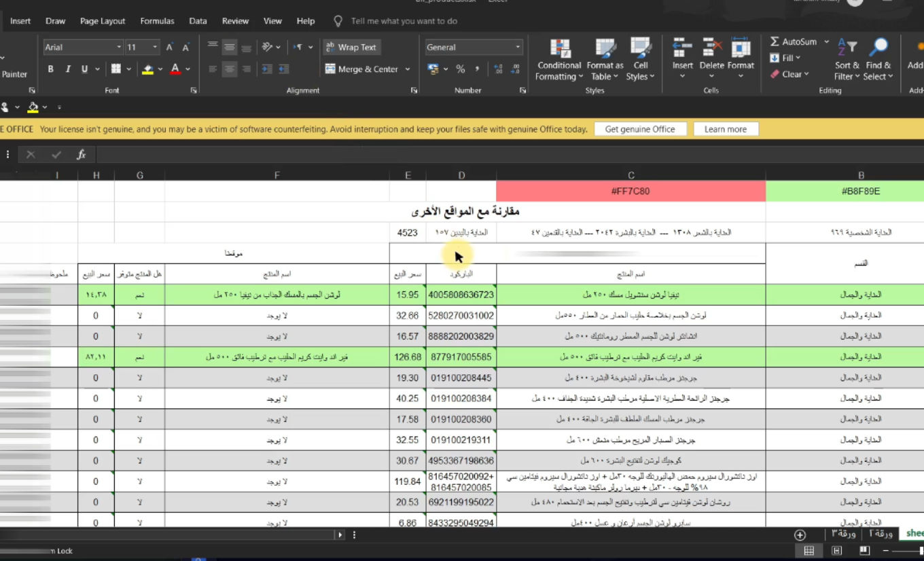Screen dimensions: 924x561
Task: Click the Conditional Formatting icon
Action: coord(560,50)
